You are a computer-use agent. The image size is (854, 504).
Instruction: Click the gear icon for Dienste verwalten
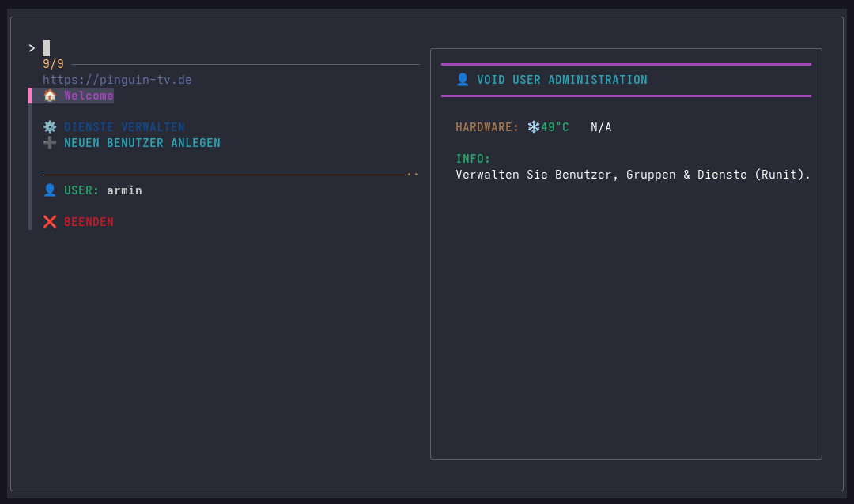click(x=50, y=127)
